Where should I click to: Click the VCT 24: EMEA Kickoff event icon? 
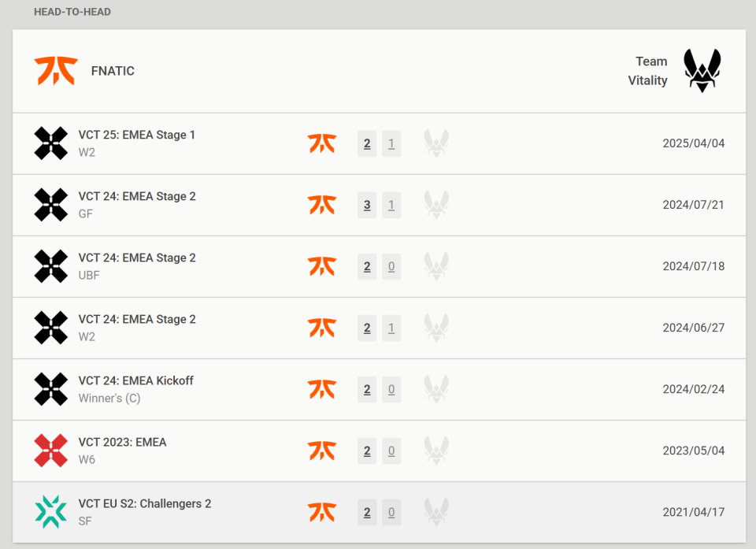(51, 389)
